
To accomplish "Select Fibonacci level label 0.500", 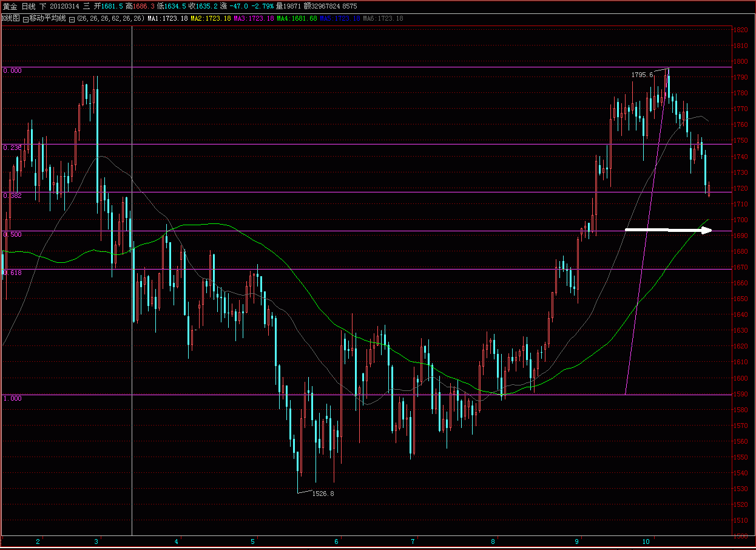I will pos(12,234).
